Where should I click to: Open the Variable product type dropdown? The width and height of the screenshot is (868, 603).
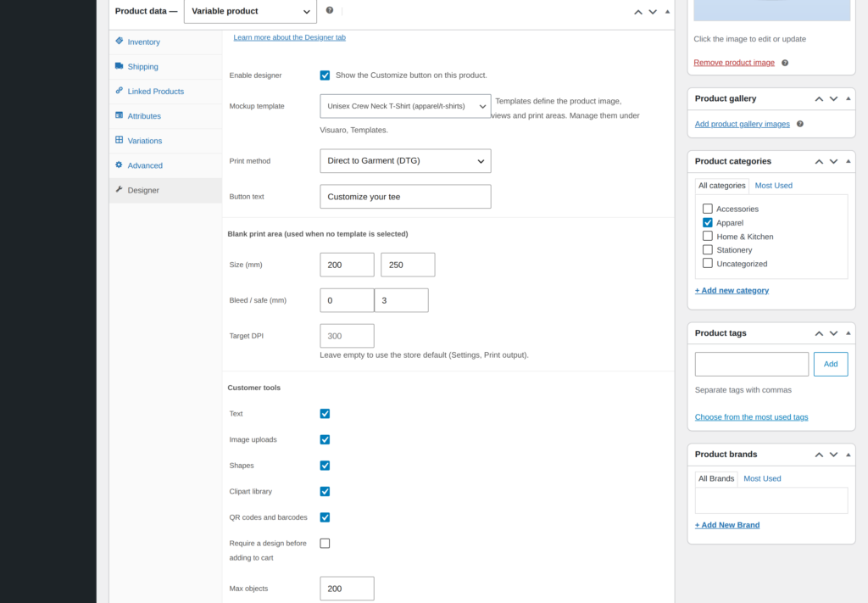[250, 11]
